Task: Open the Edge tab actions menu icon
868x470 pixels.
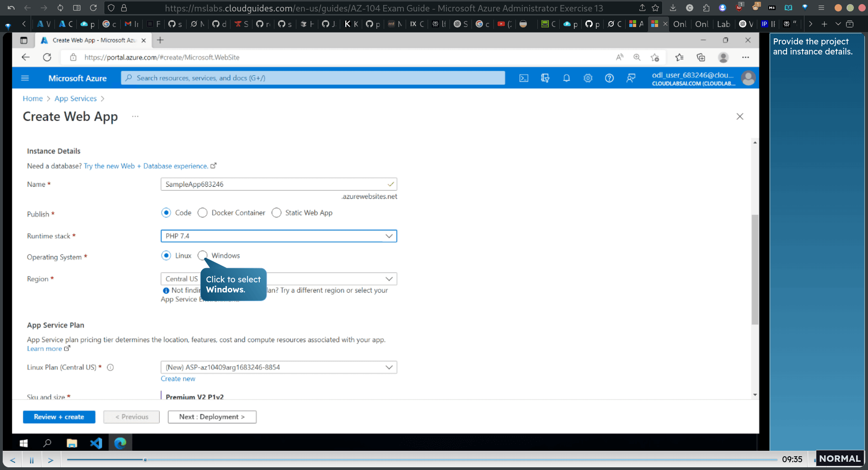Action: click(x=24, y=40)
